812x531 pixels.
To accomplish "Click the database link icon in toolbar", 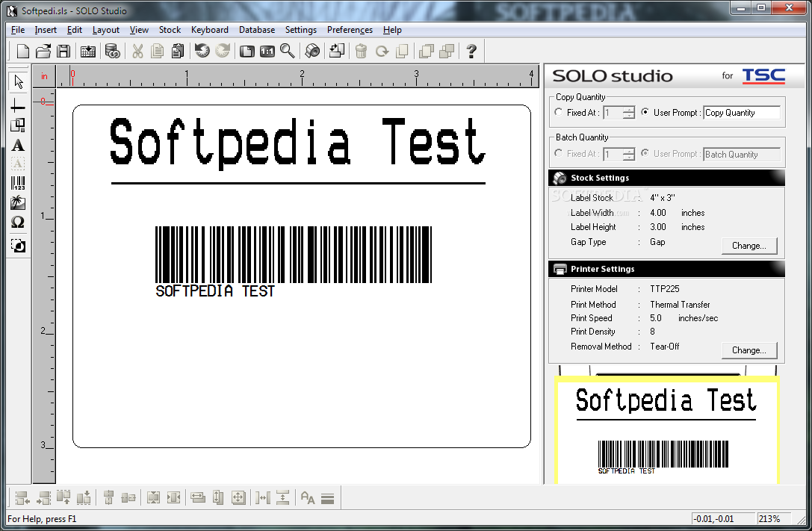I will pos(112,51).
